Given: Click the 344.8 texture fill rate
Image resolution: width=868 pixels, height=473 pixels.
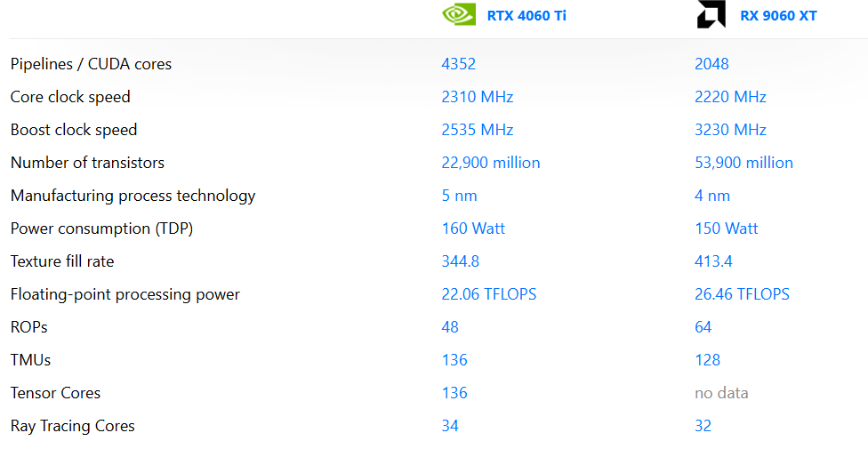Looking at the screenshot, I should pyautogui.click(x=460, y=261).
